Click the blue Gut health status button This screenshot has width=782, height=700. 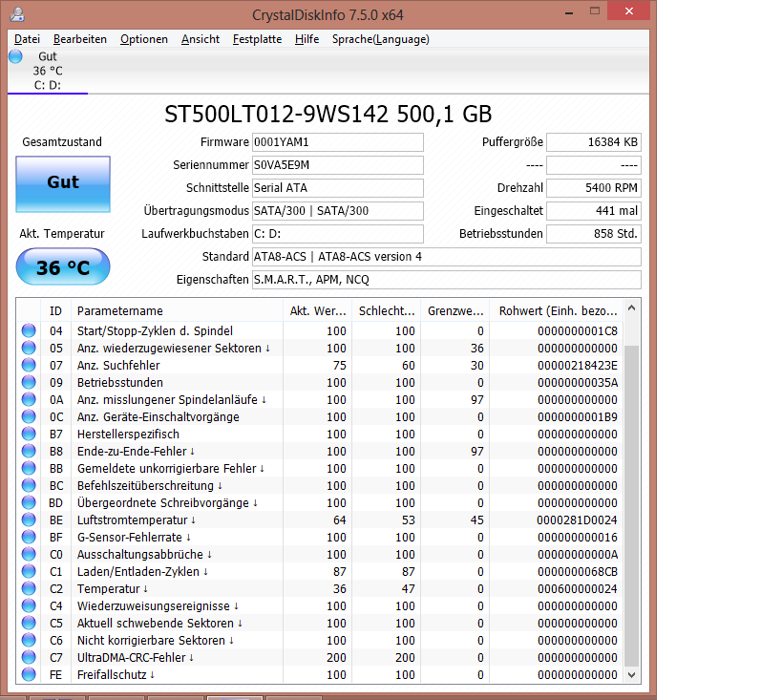coord(63,183)
